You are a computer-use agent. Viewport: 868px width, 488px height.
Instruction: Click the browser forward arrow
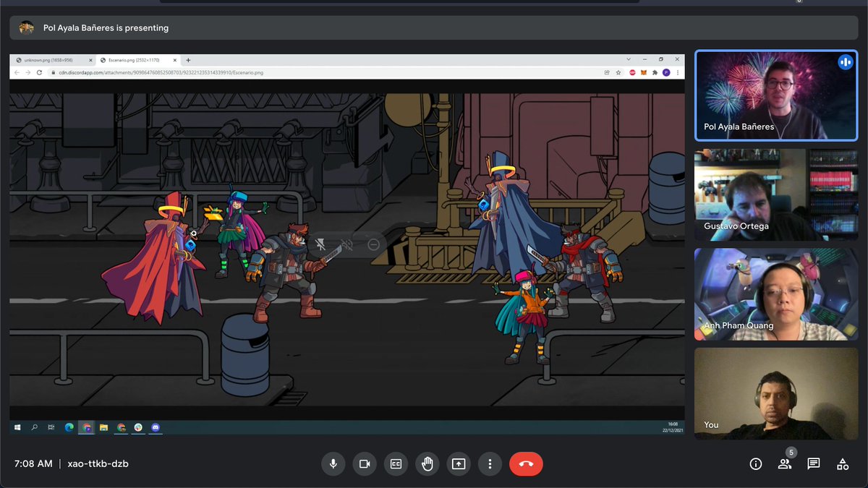pyautogui.click(x=27, y=72)
